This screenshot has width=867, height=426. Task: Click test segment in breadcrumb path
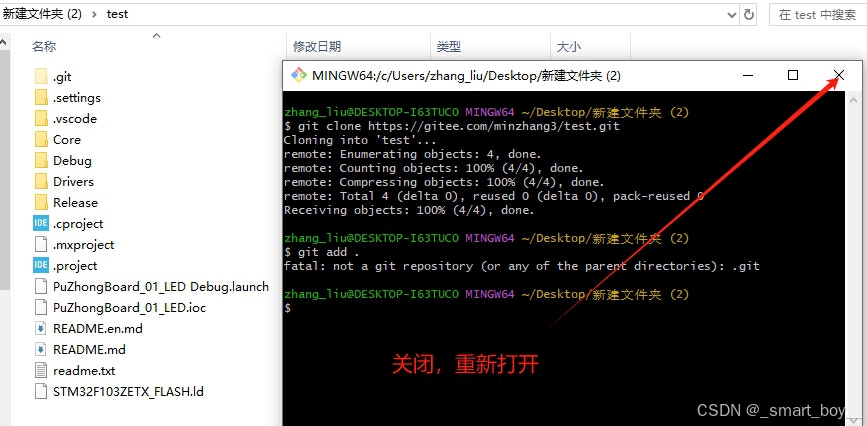117,14
